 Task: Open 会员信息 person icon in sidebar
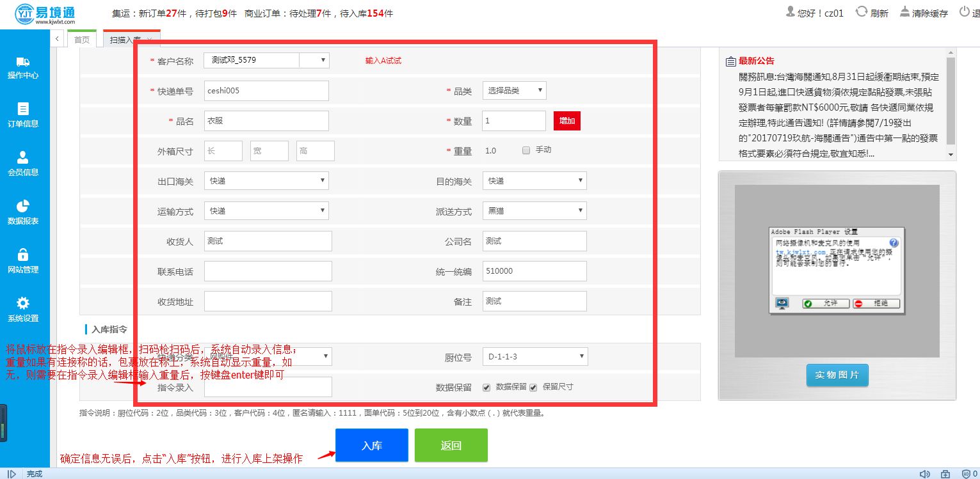click(23, 157)
